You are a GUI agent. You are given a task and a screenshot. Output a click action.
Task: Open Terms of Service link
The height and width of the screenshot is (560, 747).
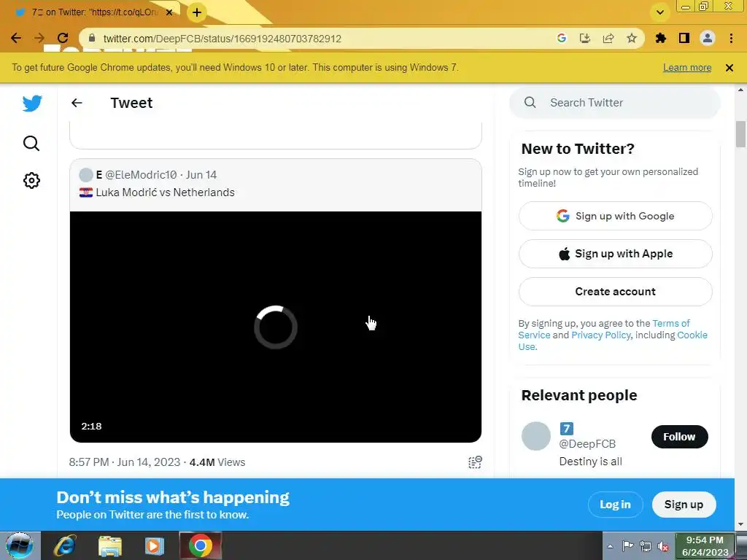(x=671, y=323)
